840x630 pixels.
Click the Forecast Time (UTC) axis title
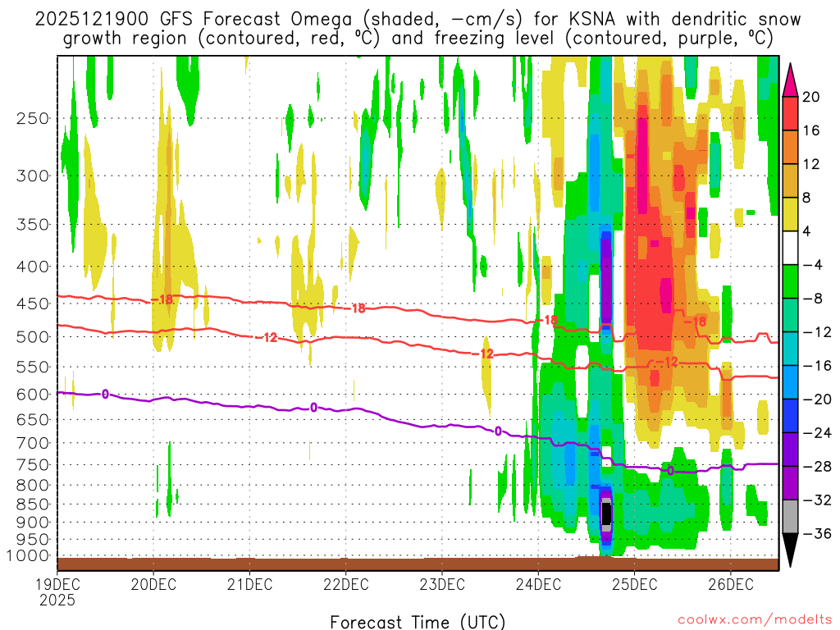(x=418, y=622)
